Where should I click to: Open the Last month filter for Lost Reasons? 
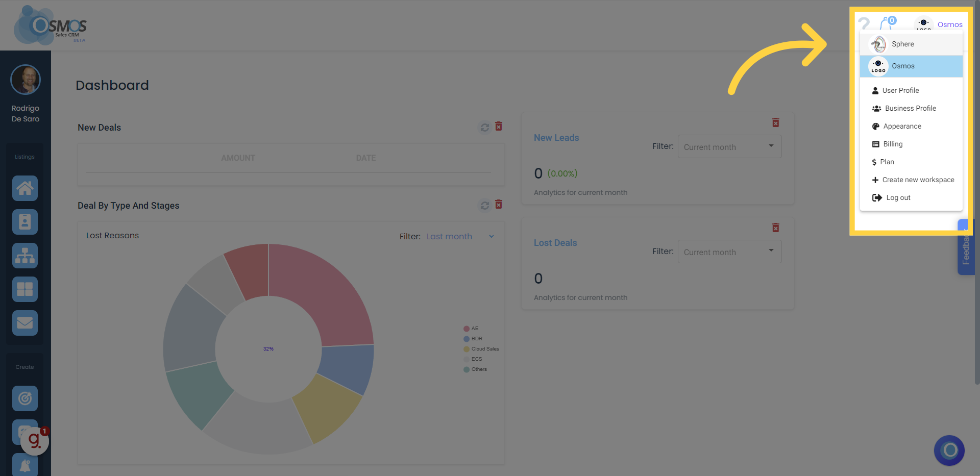pos(460,236)
